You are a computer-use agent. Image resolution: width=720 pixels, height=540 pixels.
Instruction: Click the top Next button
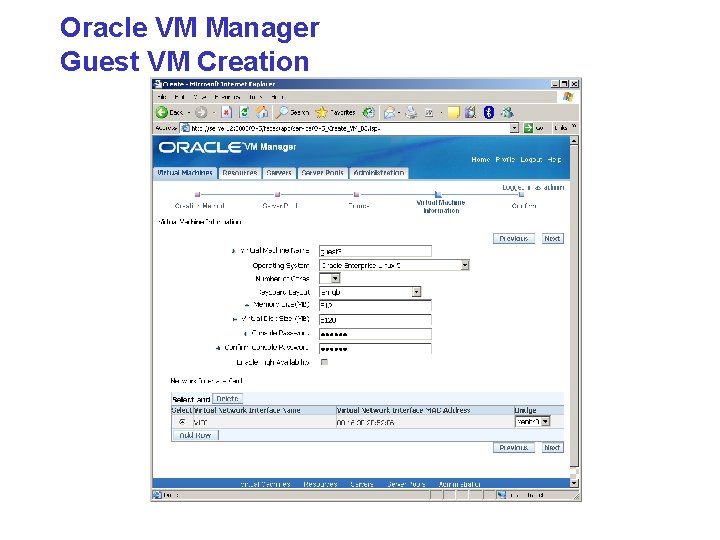point(552,238)
